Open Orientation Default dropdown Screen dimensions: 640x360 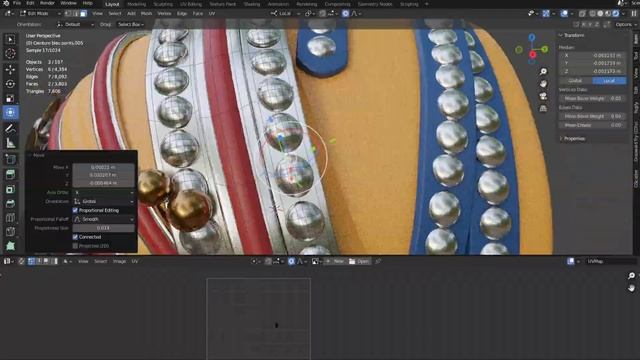76,24
